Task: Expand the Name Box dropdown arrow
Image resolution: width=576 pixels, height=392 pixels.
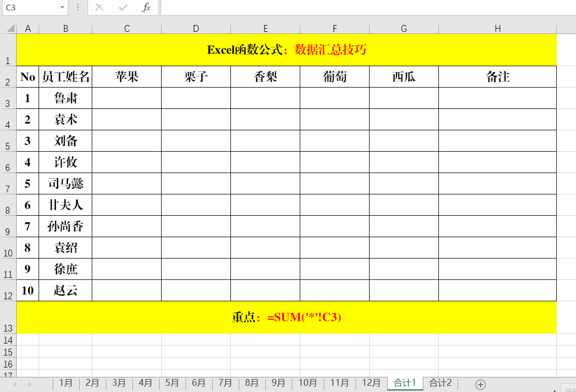Action: (62, 7)
